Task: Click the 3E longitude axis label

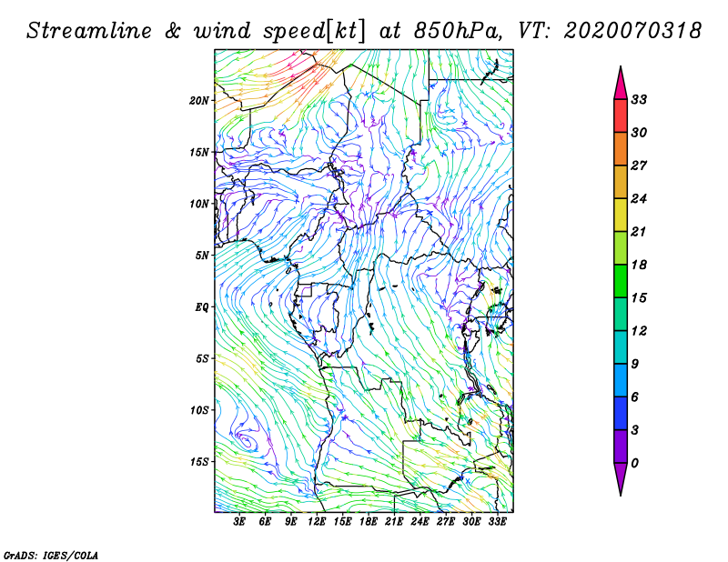Action: click(x=240, y=522)
